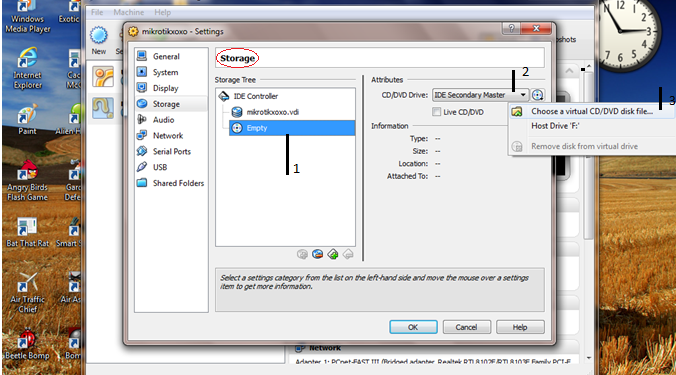Open the File menu in VirtualBox Manager
Viewport: 676px width, 375px height.
coord(97,12)
